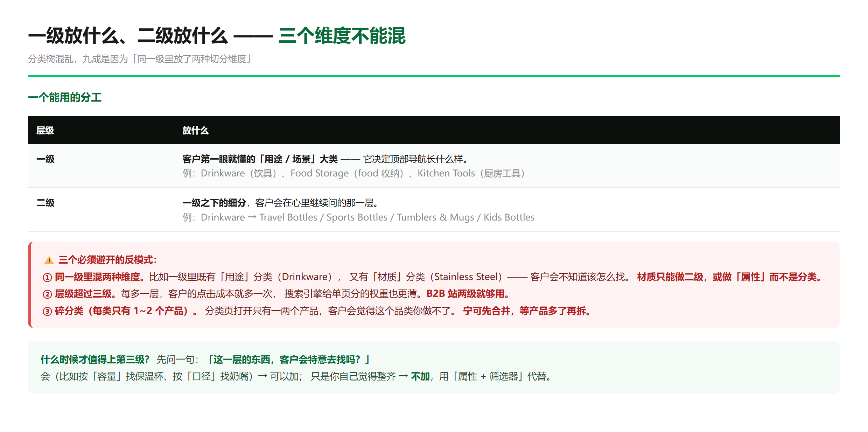This screenshot has height=432, width=868.
Task: Click the table header '放什么'
Action: (195, 131)
